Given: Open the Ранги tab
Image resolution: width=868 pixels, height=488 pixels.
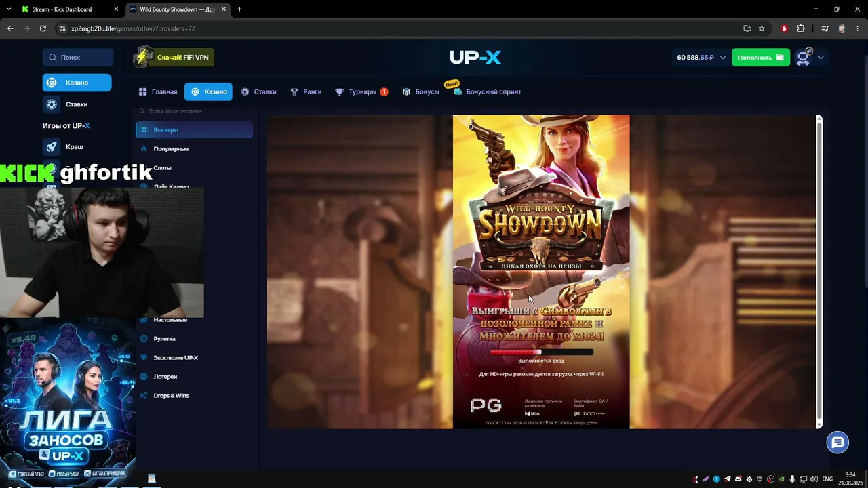Looking at the screenshot, I should (x=306, y=91).
